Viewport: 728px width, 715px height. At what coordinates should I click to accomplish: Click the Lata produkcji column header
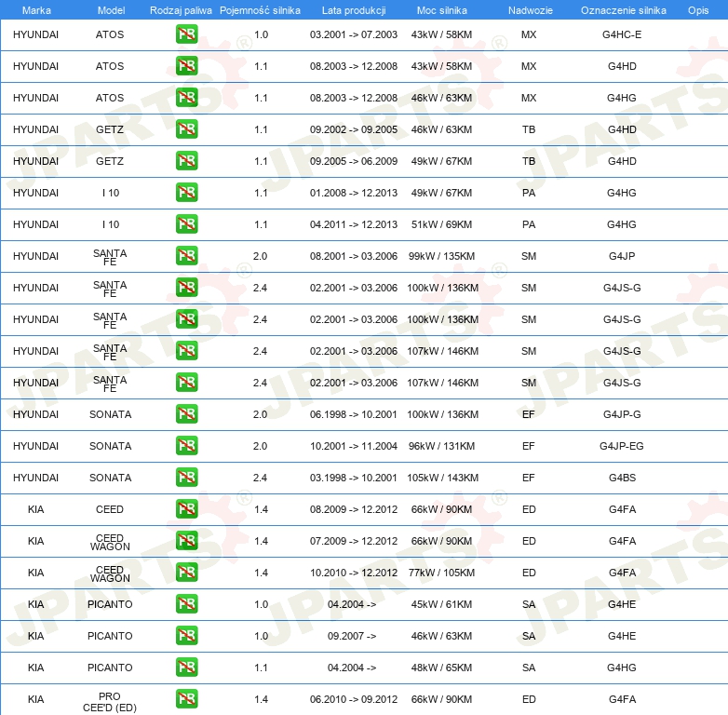354,10
